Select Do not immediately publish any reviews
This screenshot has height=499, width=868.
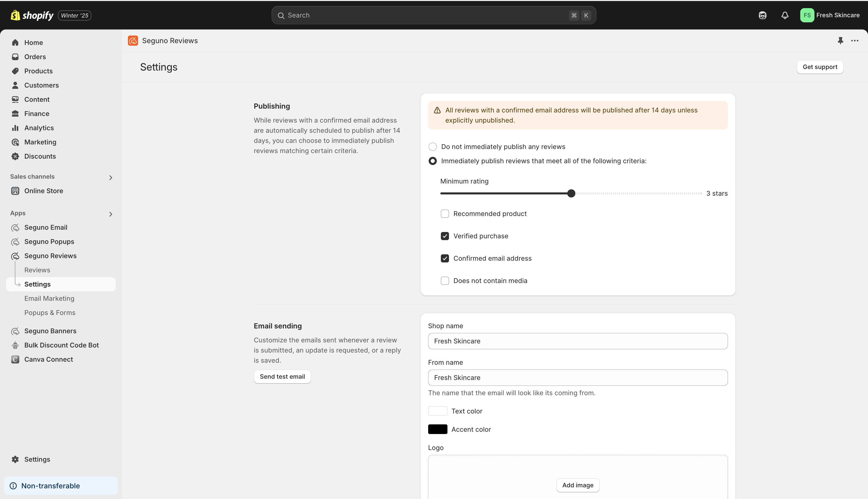433,147
